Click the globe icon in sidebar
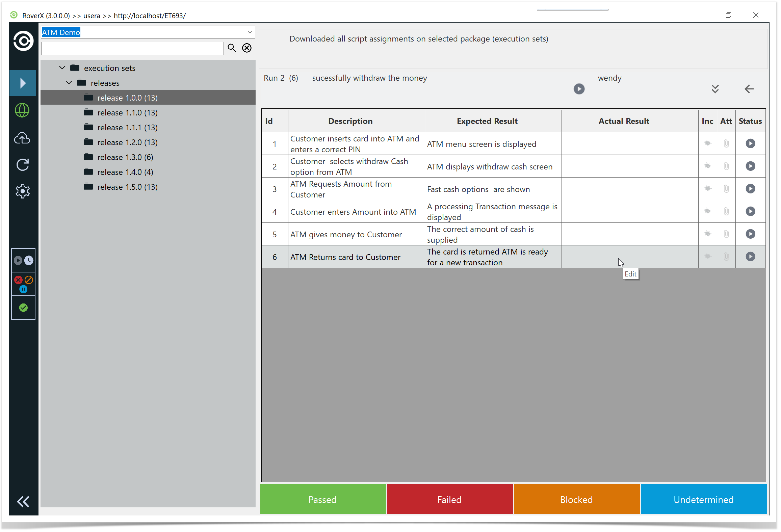Screen dimensions: 781x532 pos(22,110)
